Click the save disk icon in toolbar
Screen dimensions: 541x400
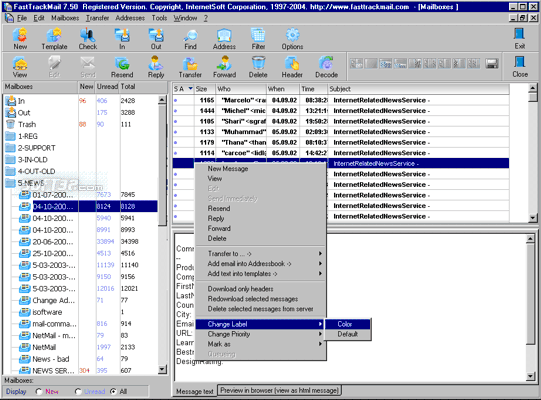pos(491,64)
